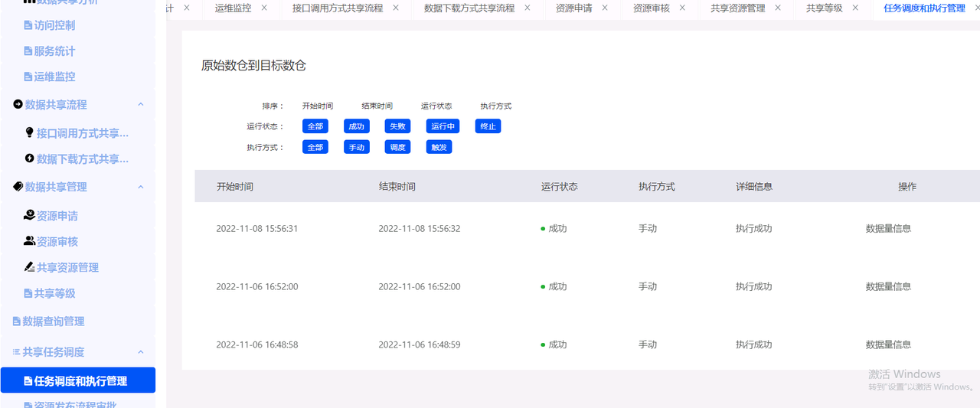Image resolution: width=980 pixels, height=408 pixels.
Task: Click the 数据共享流程 arrow circle icon
Action: coord(18,104)
